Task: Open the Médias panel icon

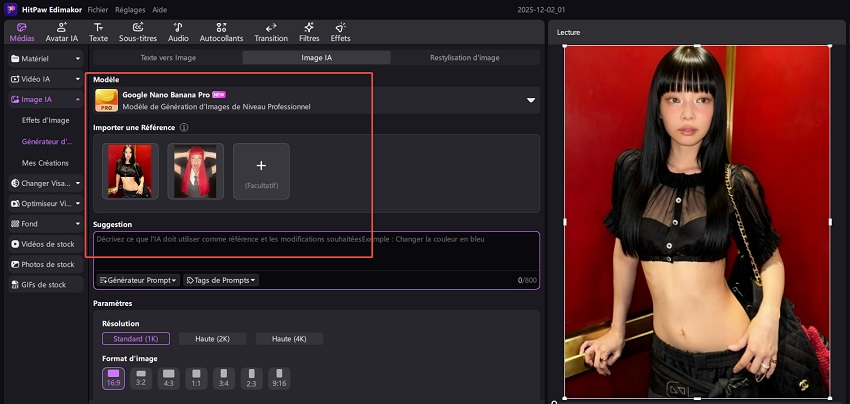Action: tap(21, 32)
